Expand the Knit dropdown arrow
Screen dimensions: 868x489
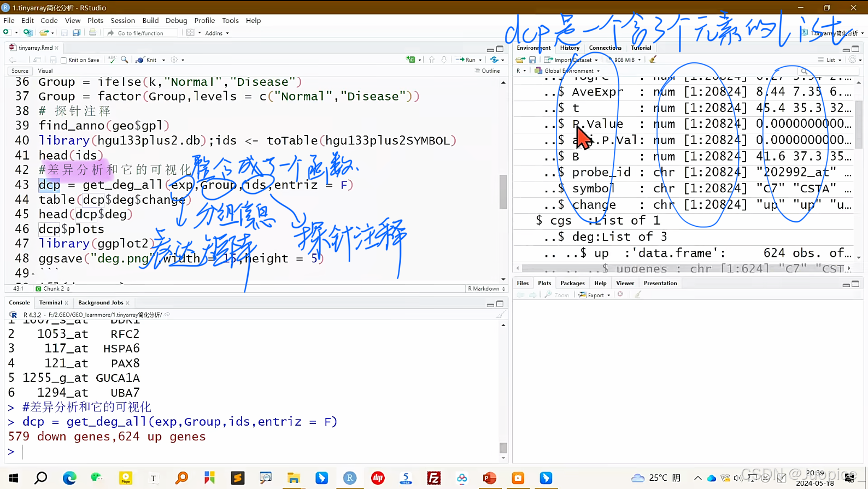point(163,60)
